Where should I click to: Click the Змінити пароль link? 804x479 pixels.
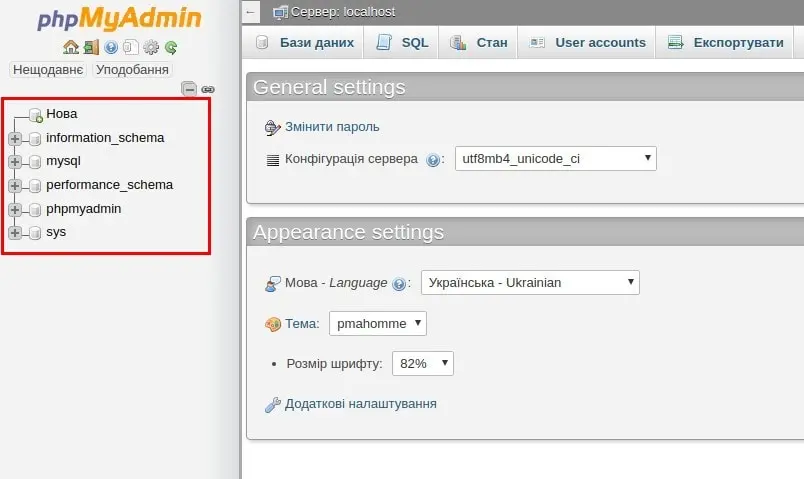[x=332, y=127]
